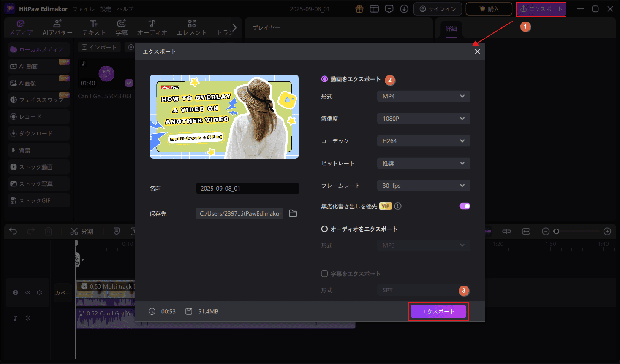Click 購入 purchase button
The image size is (620, 364).
click(x=489, y=9)
